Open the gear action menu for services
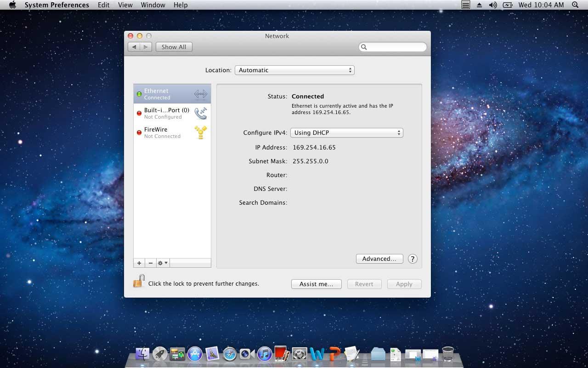Viewport: 588px width, 368px height. tap(163, 263)
